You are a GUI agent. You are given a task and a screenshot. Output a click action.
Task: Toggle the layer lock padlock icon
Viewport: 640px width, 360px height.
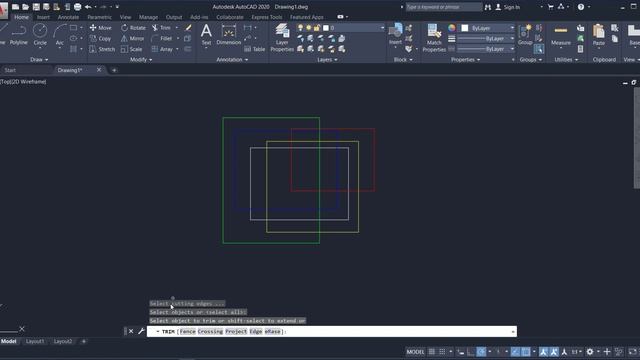[x=316, y=28]
